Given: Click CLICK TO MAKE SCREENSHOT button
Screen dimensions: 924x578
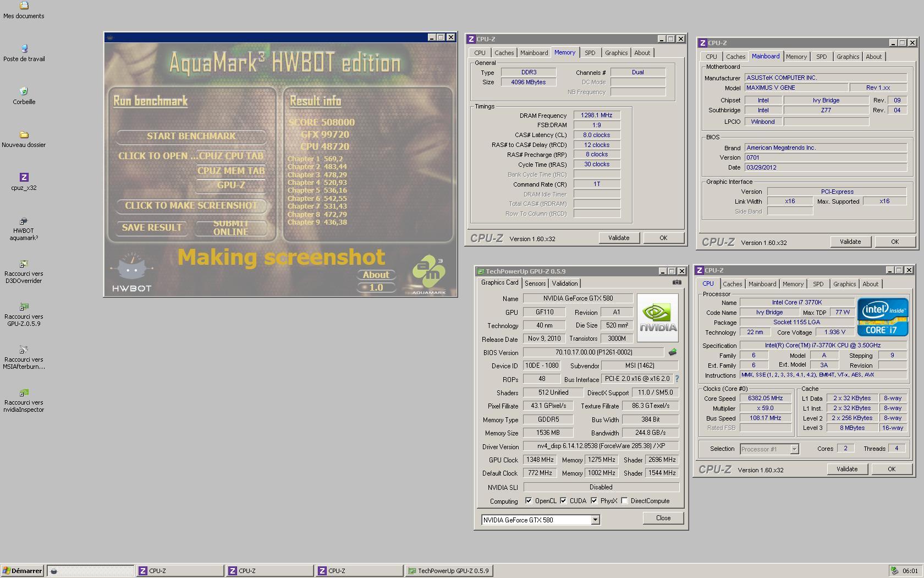Looking at the screenshot, I should 191,205.
